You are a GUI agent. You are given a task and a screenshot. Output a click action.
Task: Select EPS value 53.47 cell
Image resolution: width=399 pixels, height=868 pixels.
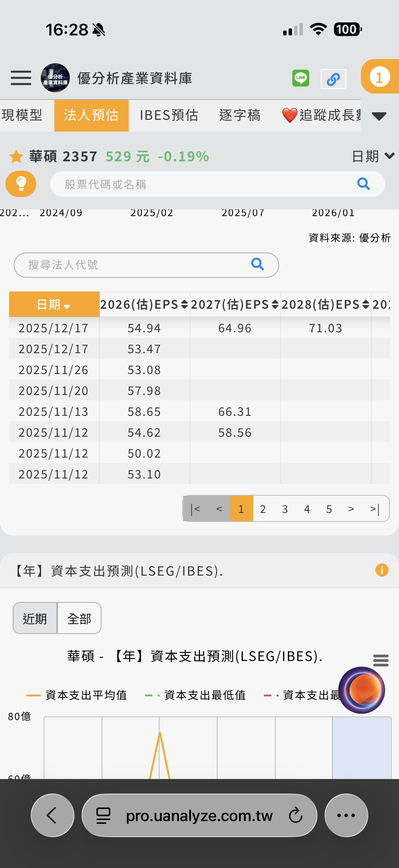144,349
